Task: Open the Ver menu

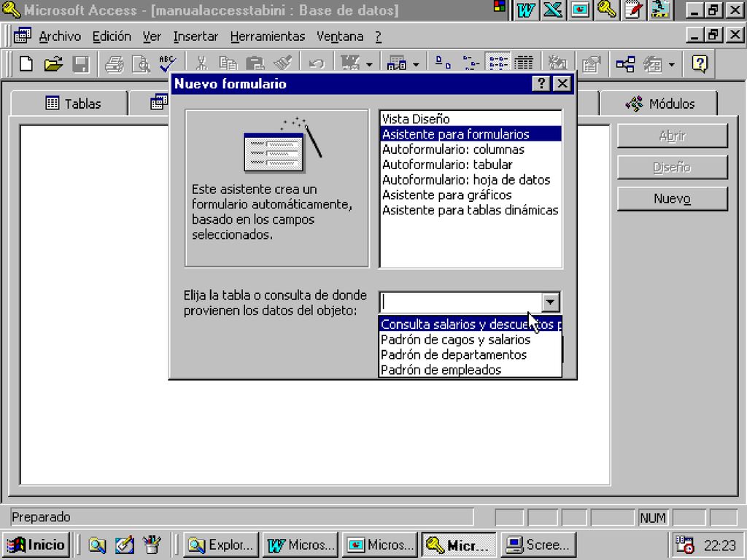Action: tap(152, 36)
